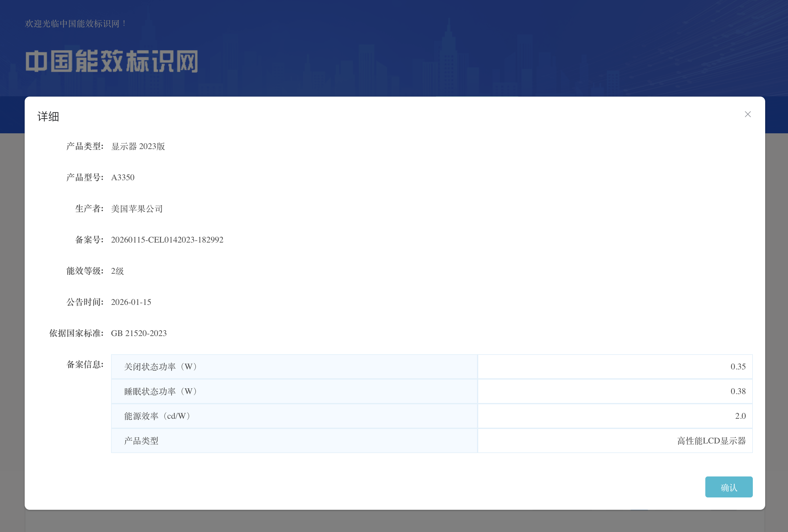This screenshot has height=532, width=788.
Task: Click the model number A3350
Action: 123,178
